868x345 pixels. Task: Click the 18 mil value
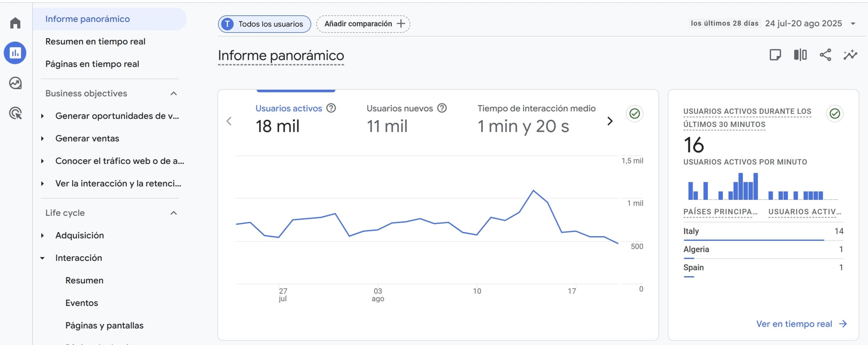(x=277, y=126)
